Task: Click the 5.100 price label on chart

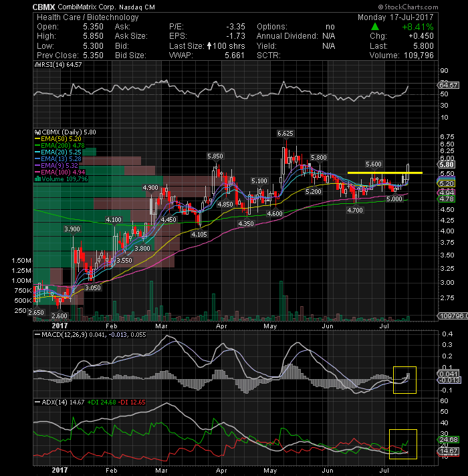Action: tap(259, 181)
